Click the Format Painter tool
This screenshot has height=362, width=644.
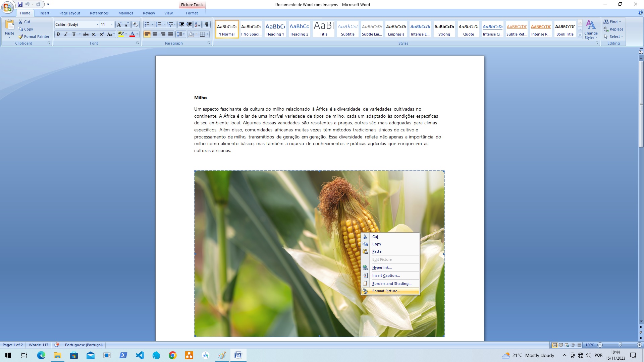coord(34,37)
